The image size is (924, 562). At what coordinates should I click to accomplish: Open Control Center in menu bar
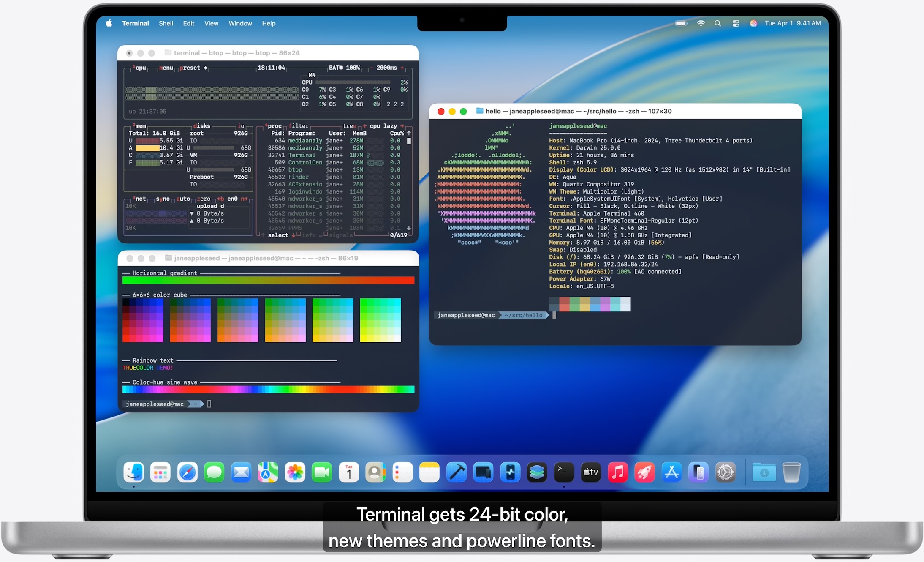736,23
